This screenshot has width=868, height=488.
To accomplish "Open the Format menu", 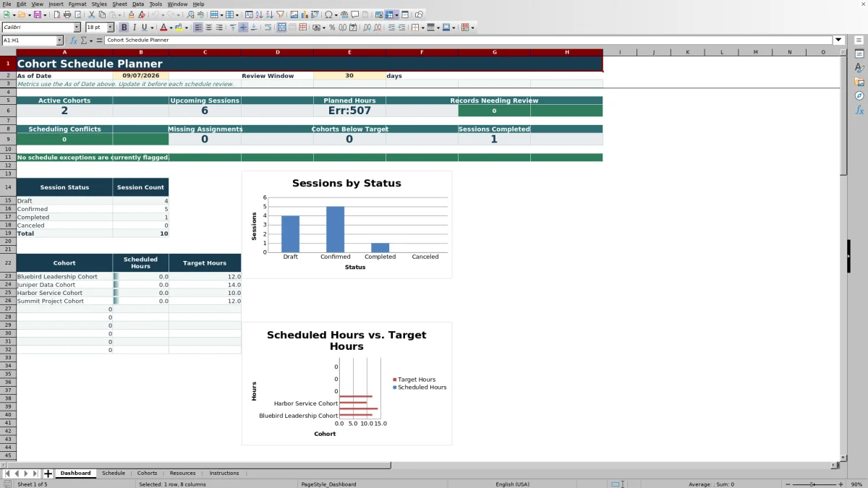I will pyautogui.click(x=77, y=4).
